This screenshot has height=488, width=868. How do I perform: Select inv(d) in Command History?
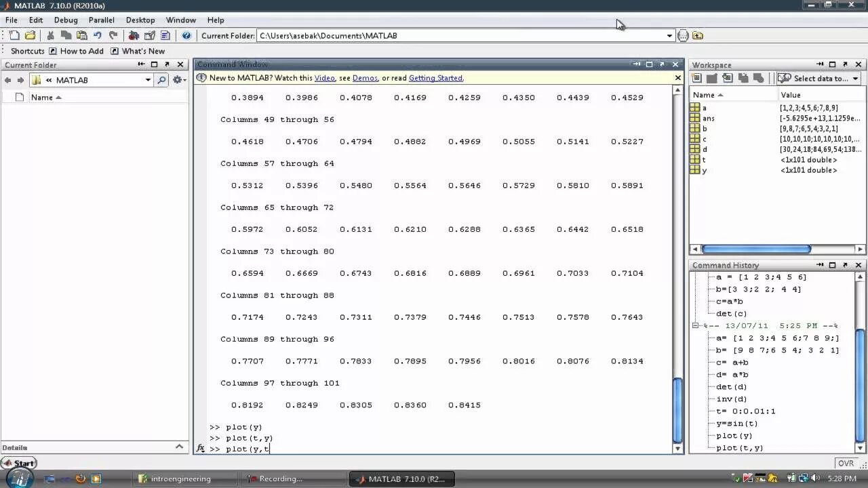732,399
